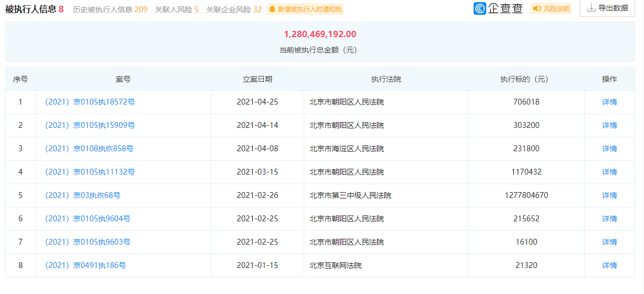Click the download icon in 导出数据 button
Viewport: 644px width, 294px height.
pyautogui.click(x=591, y=8)
